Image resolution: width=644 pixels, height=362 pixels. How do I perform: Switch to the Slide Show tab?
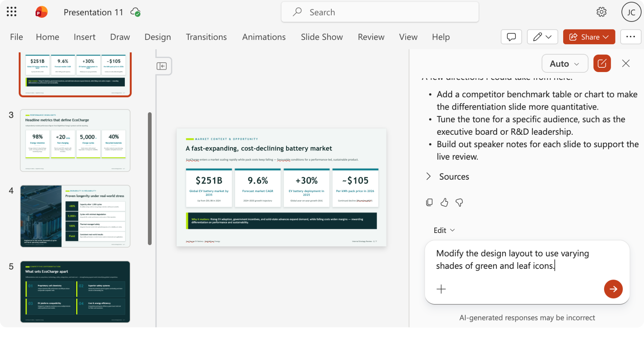[322, 37]
